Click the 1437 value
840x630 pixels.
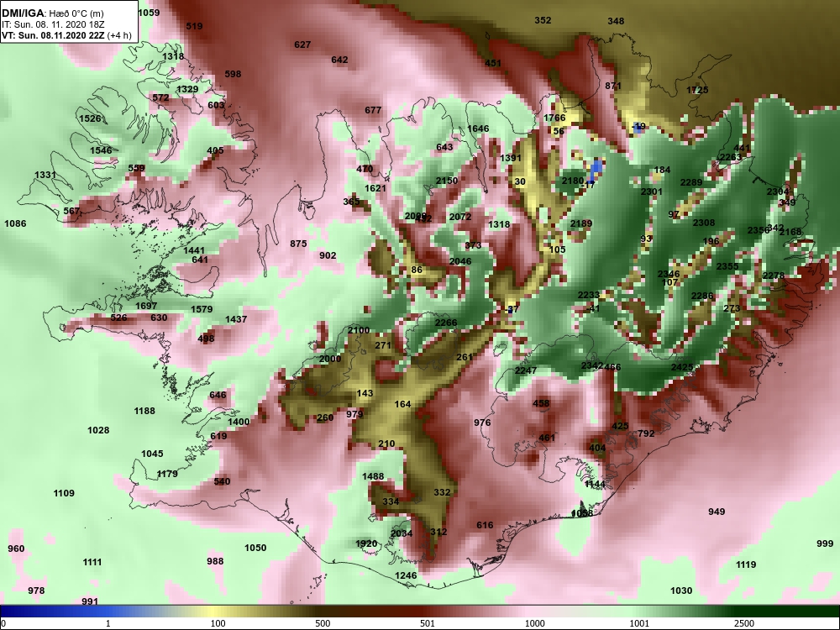click(x=236, y=318)
